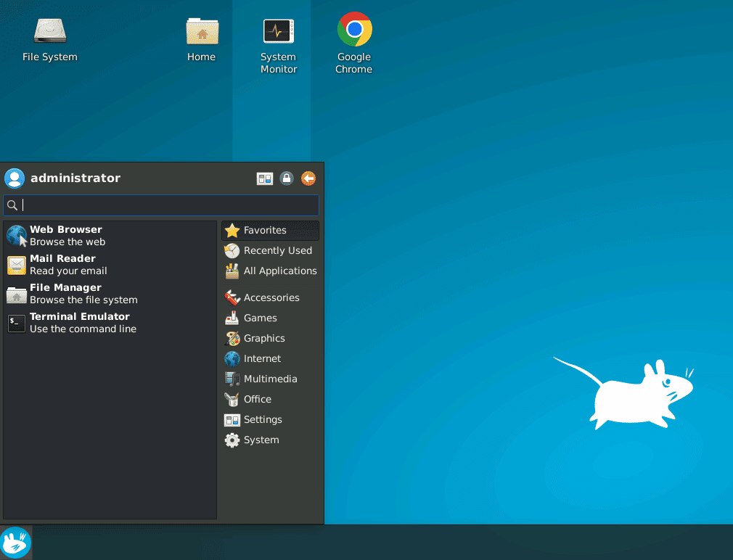Screen dimensions: 733x560
Task: Click the Web Browser globe icon
Action: 17,236
